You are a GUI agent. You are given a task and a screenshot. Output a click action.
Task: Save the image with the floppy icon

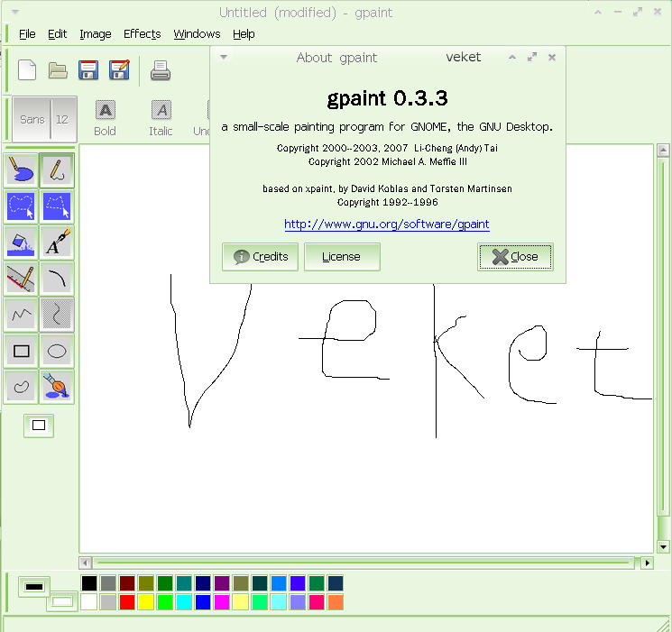click(x=88, y=70)
